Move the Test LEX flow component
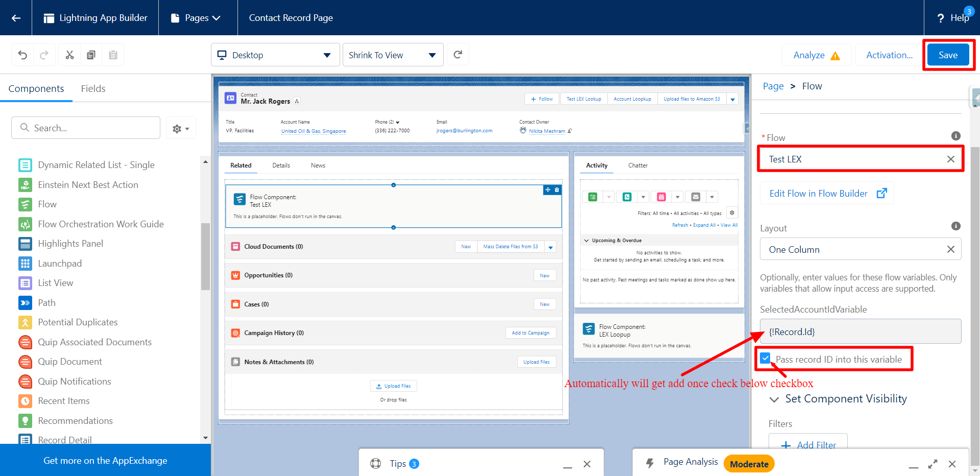The width and height of the screenshot is (980, 476). click(548, 190)
